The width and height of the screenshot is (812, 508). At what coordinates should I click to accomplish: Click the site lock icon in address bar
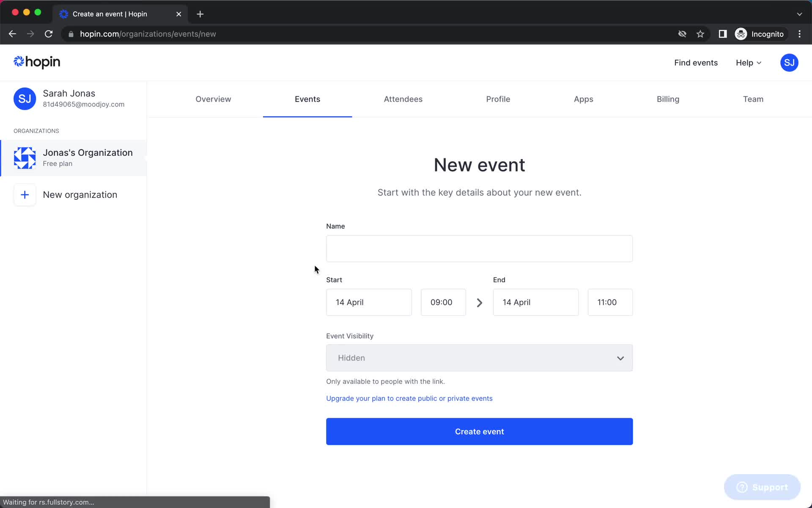[71, 34]
